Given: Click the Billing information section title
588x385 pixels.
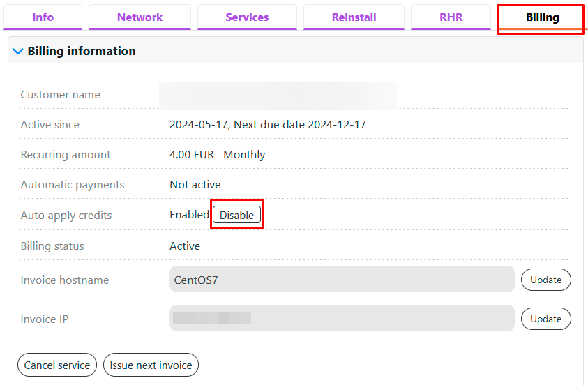Looking at the screenshot, I should point(82,51).
